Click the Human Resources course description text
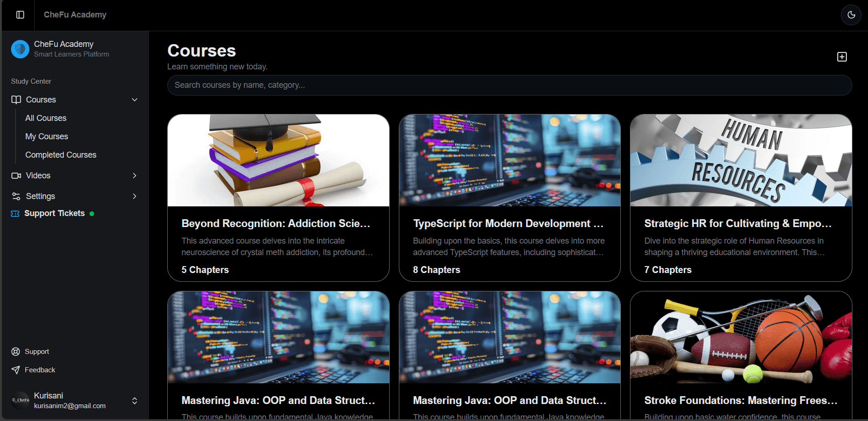868x421 pixels. (735, 246)
